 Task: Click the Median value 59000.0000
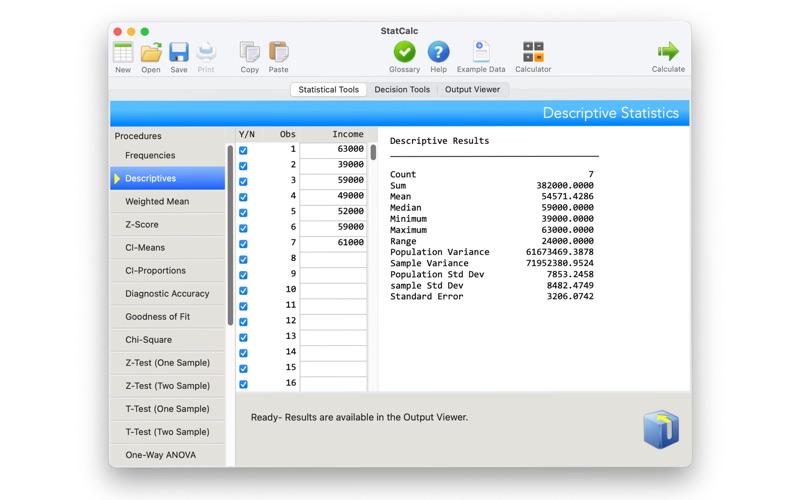point(567,208)
